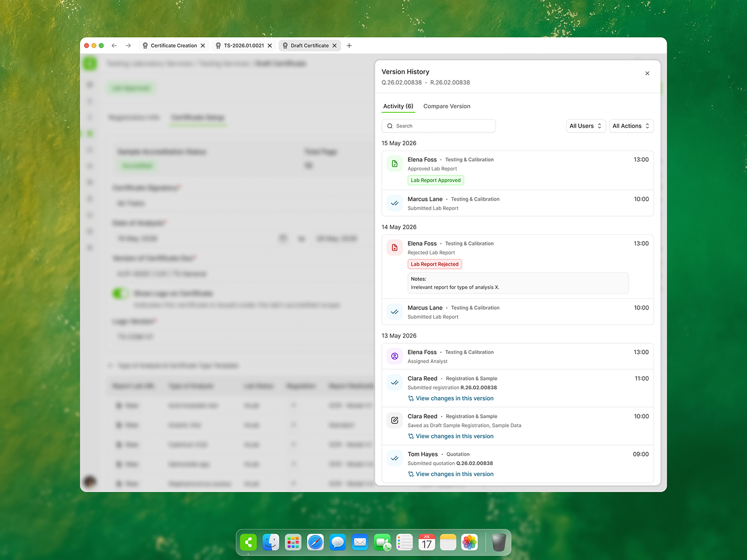
Task: Click the 13 May 2026 date heading
Action: point(399,336)
